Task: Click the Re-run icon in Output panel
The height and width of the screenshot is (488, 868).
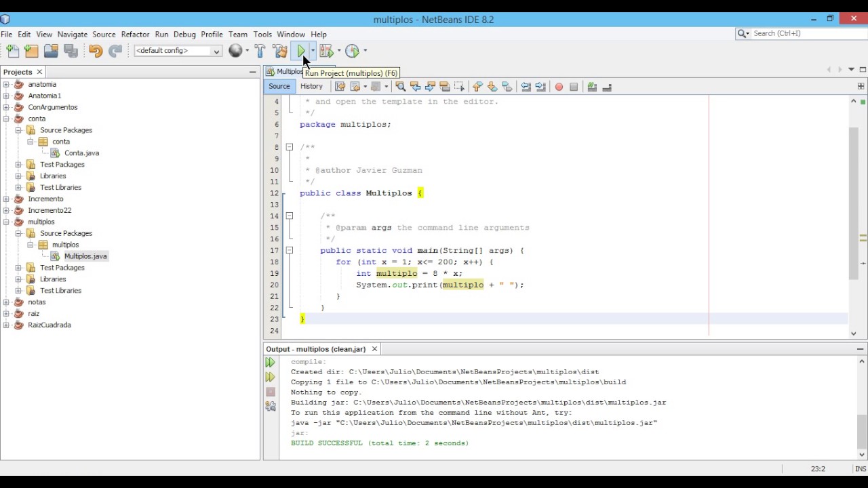Action: pos(271,363)
